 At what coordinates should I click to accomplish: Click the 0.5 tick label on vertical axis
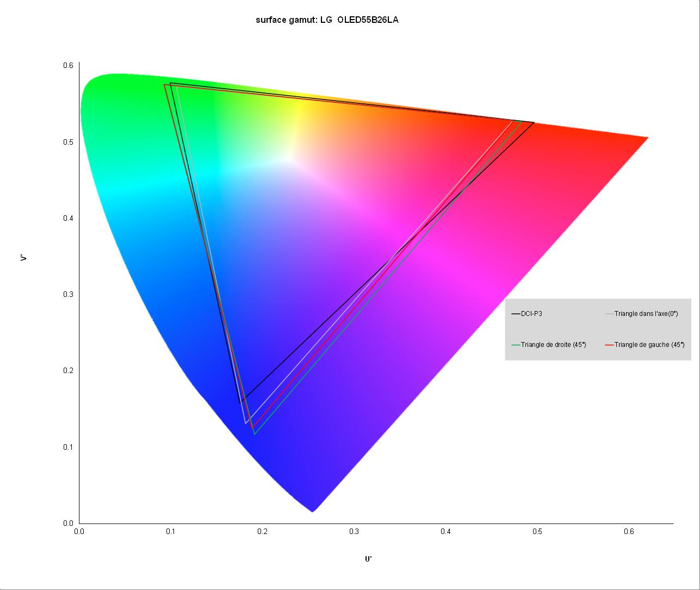point(68,142)
